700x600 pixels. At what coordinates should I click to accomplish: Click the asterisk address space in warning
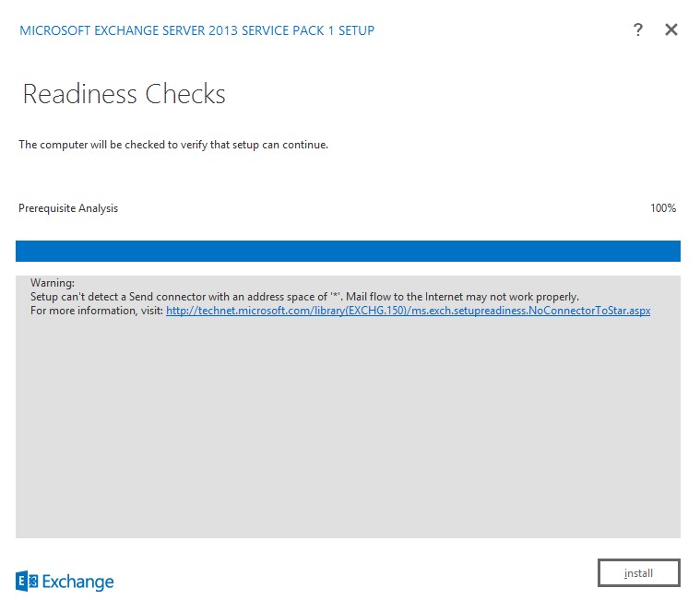336,296
